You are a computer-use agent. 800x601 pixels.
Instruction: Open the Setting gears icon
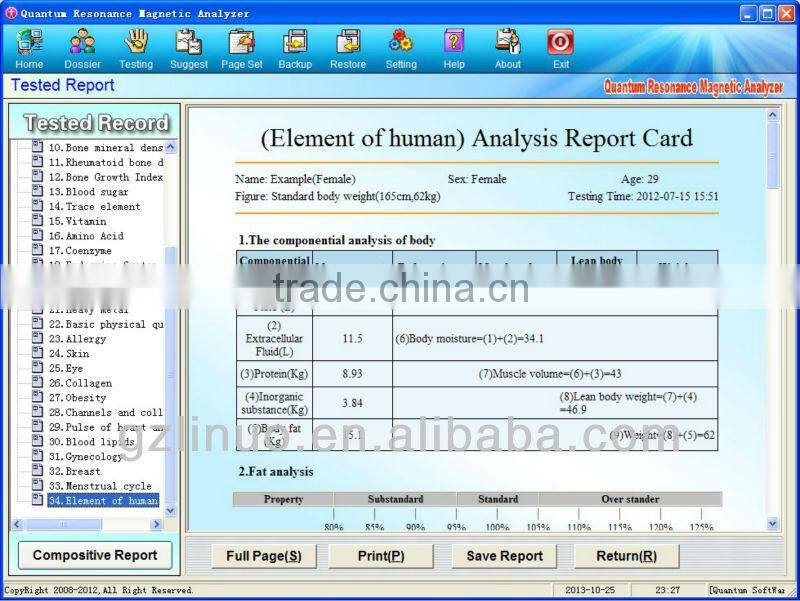click(401, 45)
